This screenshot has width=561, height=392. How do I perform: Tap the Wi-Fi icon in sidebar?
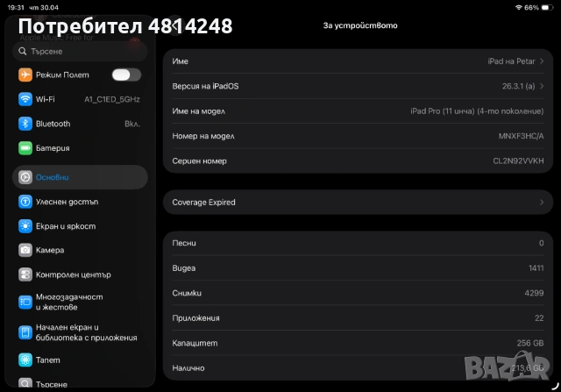pyautogui.click(x=25, y=99)
